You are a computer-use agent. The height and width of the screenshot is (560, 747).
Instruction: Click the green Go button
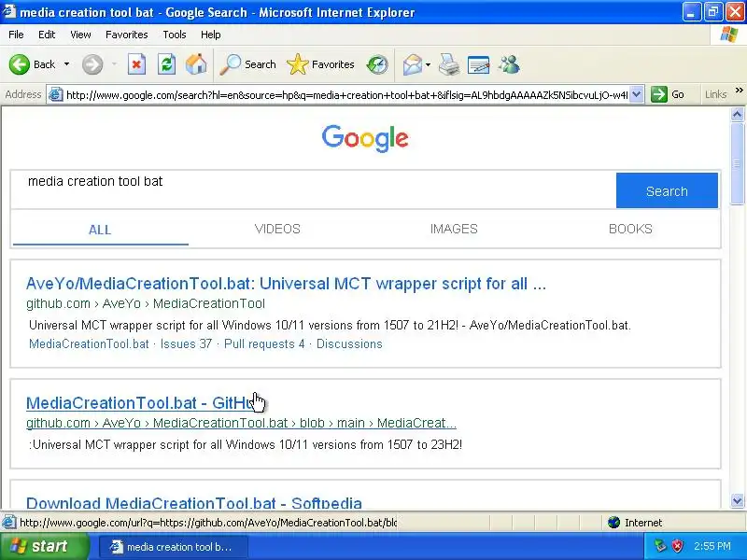pyautogui.click(x=668, y=94)
